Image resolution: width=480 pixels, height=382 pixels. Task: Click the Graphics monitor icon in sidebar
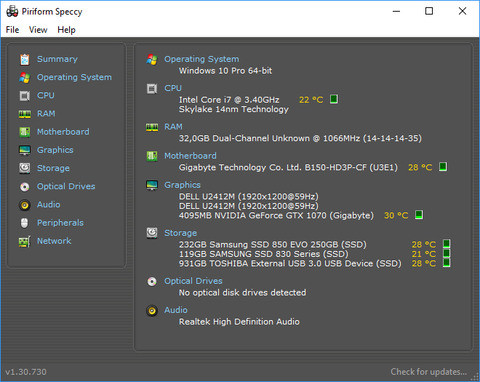[25, 150]
